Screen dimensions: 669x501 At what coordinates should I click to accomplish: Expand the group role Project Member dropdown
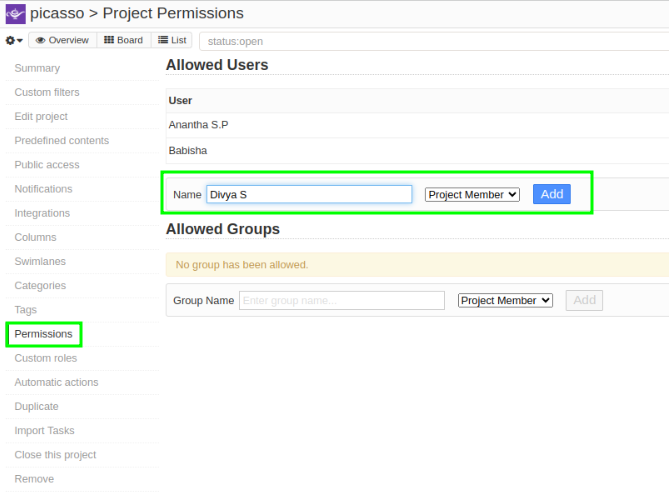click(505, 300)
